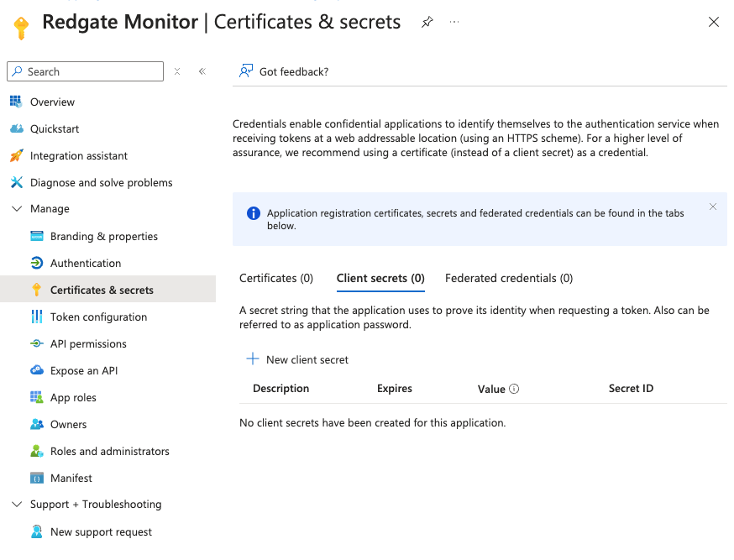Click New client secret button

297,359
